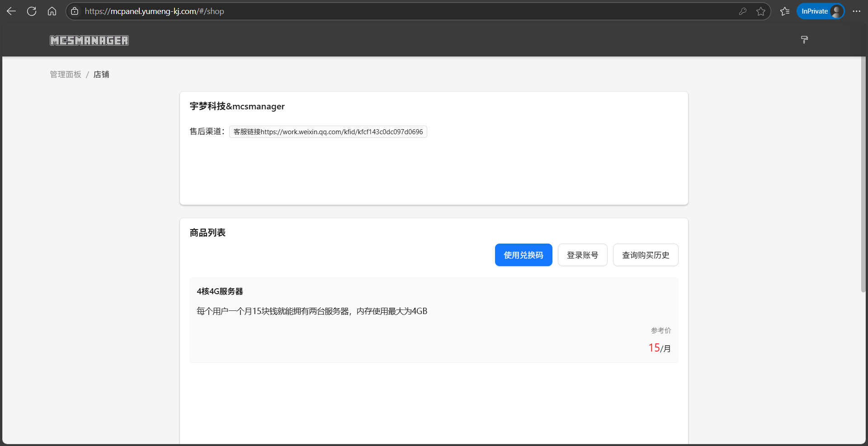Click the page vertical scrollbar
868x446 pixels.
point(863,181)
